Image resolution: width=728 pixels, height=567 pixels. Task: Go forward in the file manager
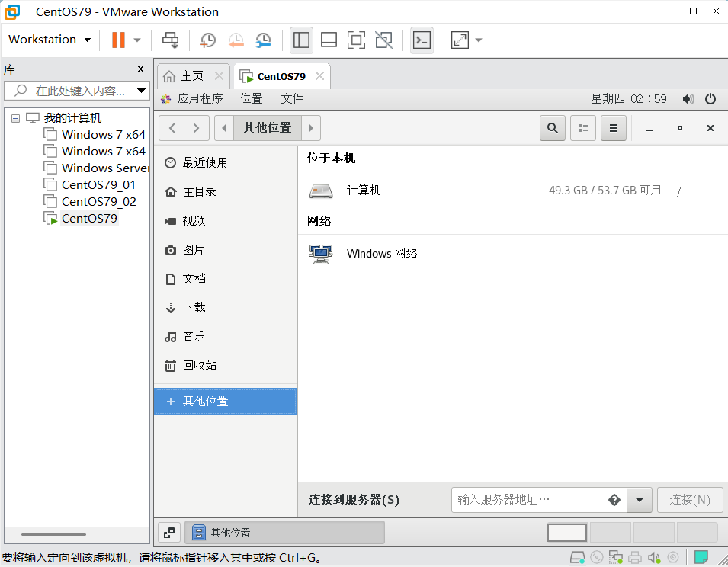197,128
